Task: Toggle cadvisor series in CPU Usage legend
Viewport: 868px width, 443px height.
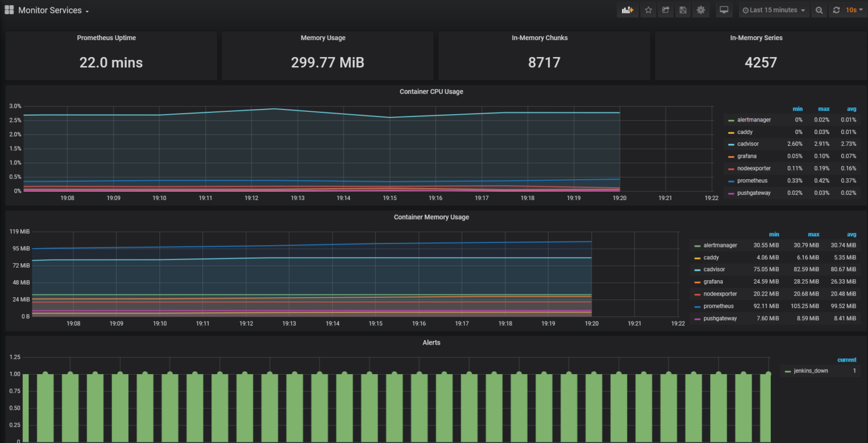Action: pyautogui.click(x=748, y=144)
